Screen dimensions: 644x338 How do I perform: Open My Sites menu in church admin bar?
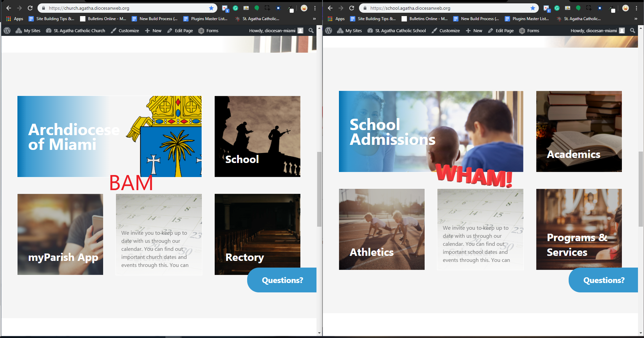(28, 31)
